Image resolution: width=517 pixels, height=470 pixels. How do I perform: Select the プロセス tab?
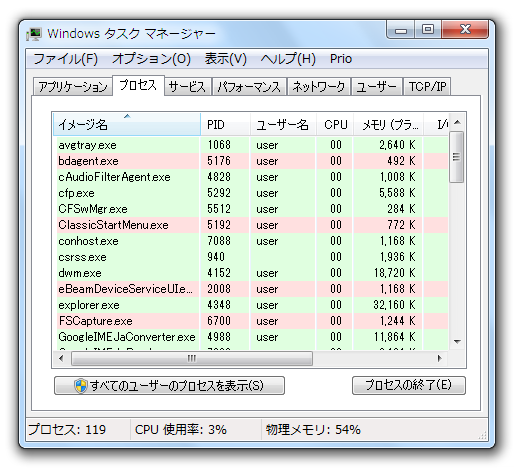tap(138, 85)
